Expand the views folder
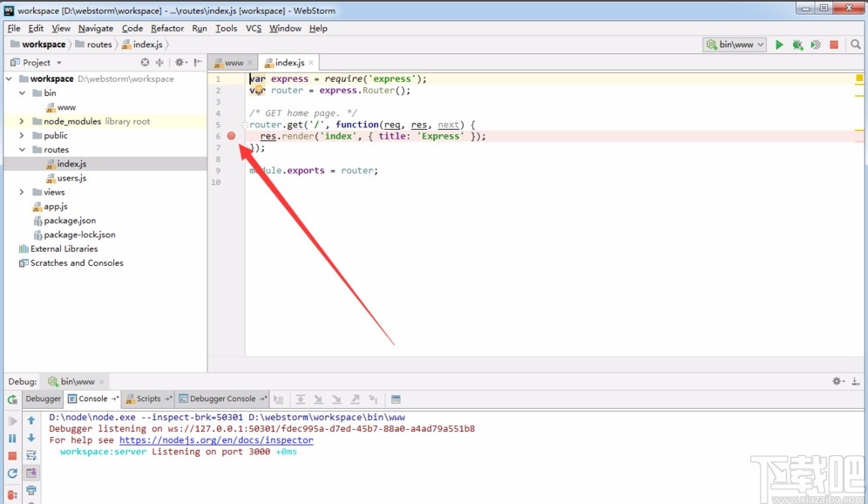868x504 pixels. coord(22,192)
